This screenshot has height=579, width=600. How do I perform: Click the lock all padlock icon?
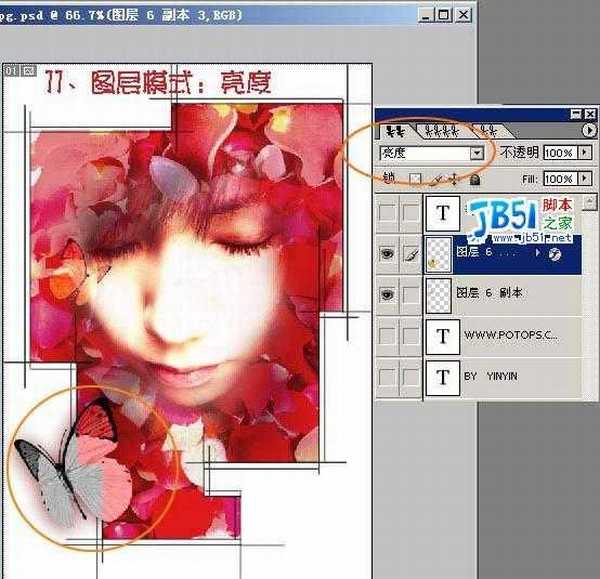coord(474,179)
